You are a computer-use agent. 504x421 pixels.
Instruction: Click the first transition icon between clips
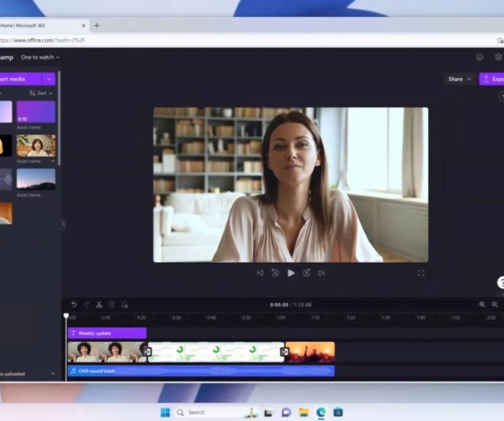[147, 352]
